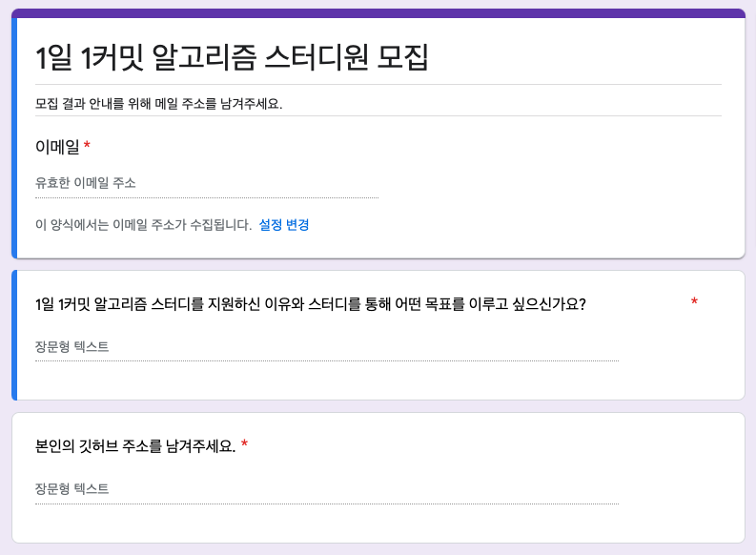
Task: Select the '이메일' question label
Action: point(57,147)
